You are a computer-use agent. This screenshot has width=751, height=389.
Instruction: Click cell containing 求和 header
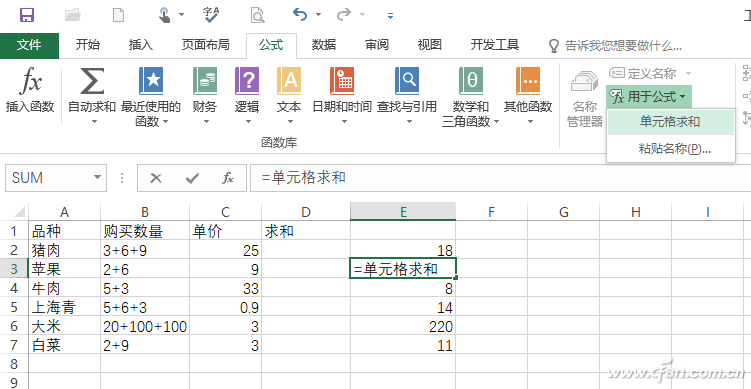(x=306, y=231)
